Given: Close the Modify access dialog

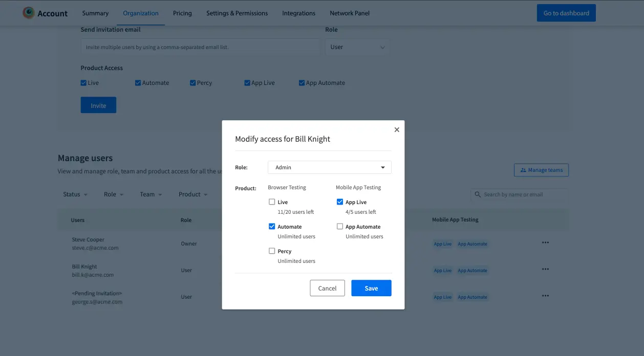Looking at the screenshot, I should click(397, 130).
